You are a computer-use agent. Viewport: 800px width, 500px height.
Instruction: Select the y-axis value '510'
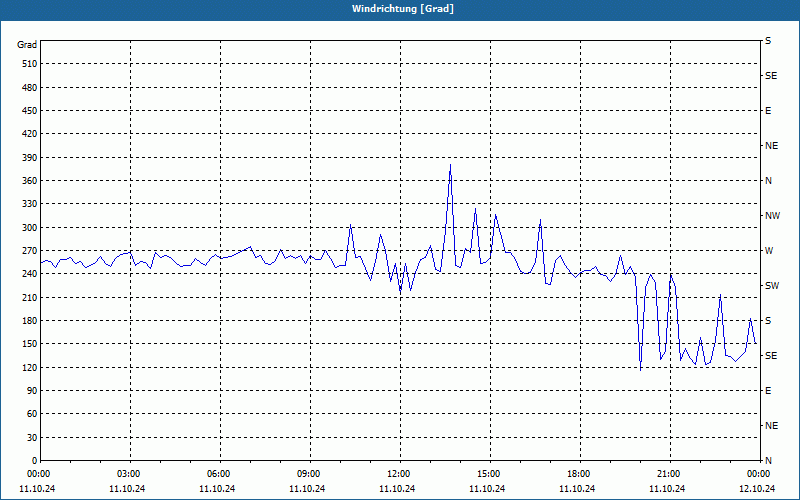tap(30, 64)
